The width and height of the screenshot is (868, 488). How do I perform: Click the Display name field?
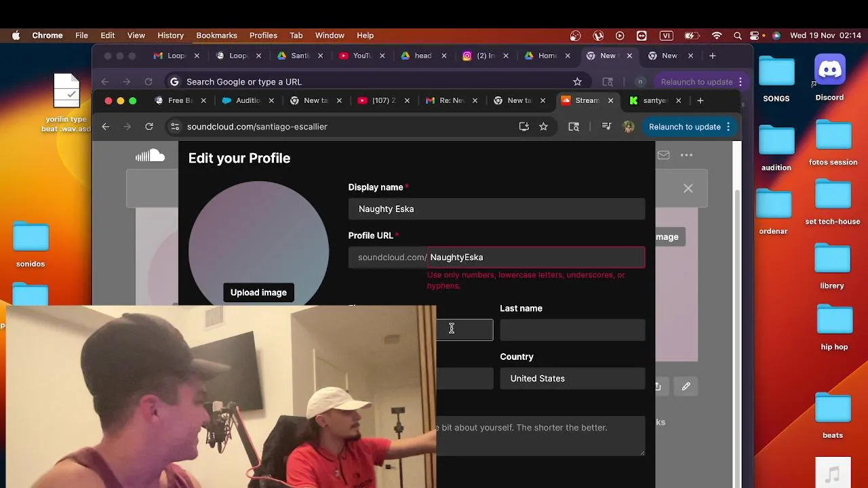(x=496, y=209)
